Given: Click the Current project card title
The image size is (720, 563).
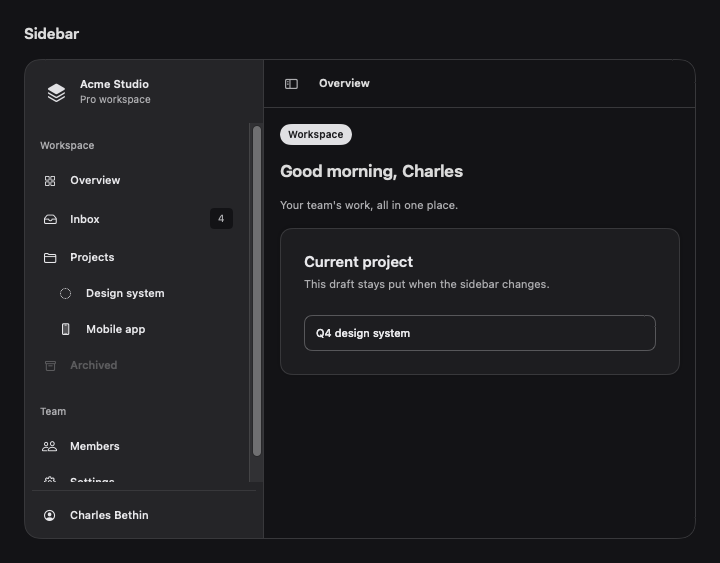Looking at the screenshot, I should pyautogui.click(x=359, y=262).
